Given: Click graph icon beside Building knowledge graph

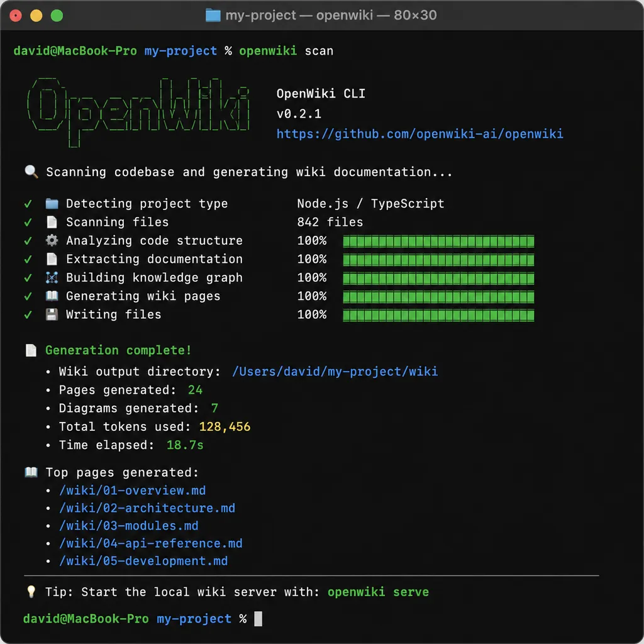Looking at the screenshot, I should pyautogui.click(x=52, y=277).
